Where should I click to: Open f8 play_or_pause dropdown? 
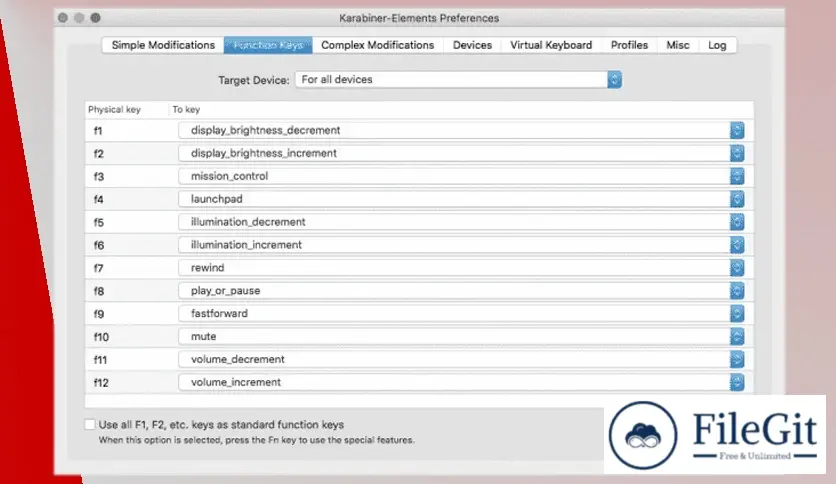[461, 291]
